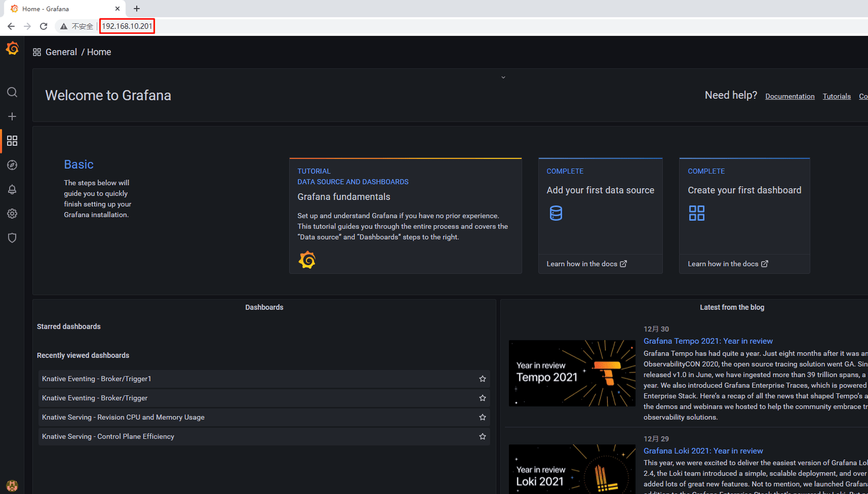Open the Alerting bell icon

(12, 189)
